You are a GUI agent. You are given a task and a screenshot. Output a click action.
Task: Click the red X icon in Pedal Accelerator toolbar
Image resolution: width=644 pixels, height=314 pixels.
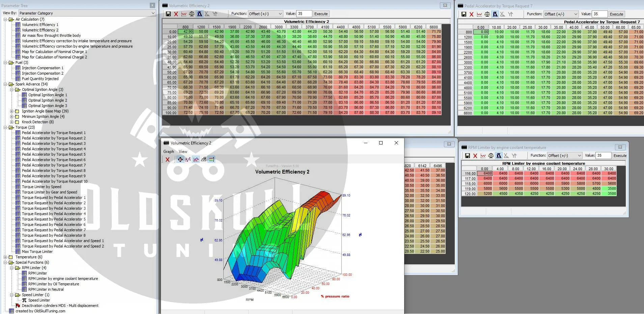(471, 14)
